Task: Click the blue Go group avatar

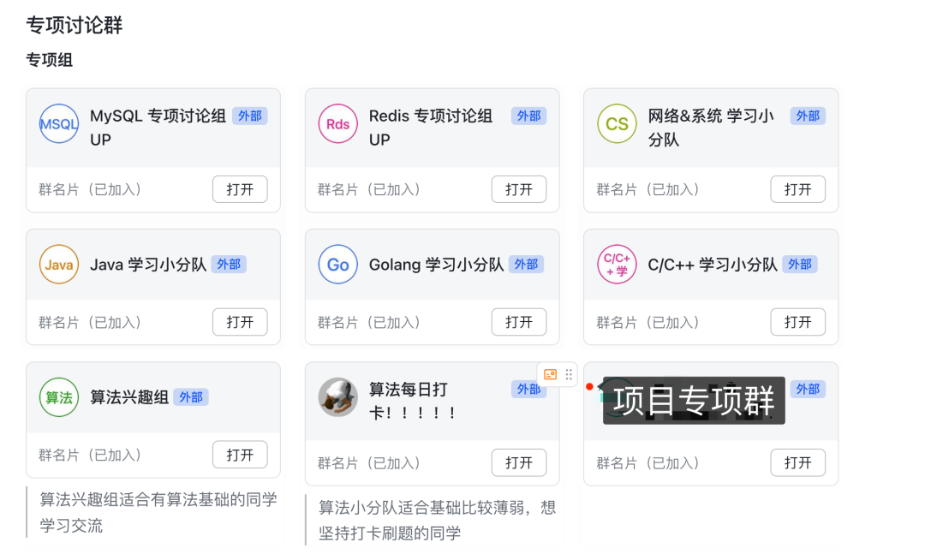Action: (x=338, y=265)
